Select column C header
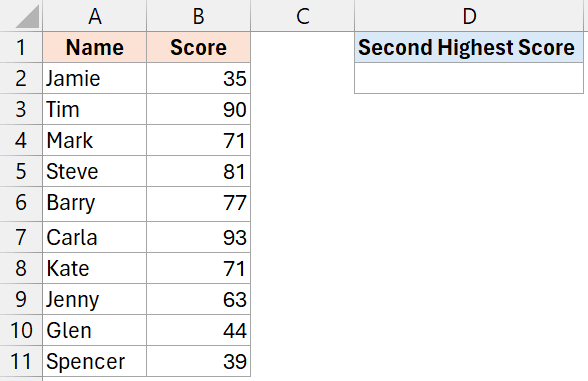588x381 pixels. click(302, 16)
